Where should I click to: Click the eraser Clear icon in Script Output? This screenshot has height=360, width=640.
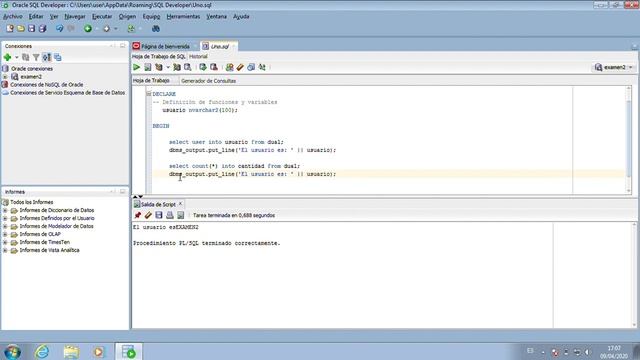(148, 215)
